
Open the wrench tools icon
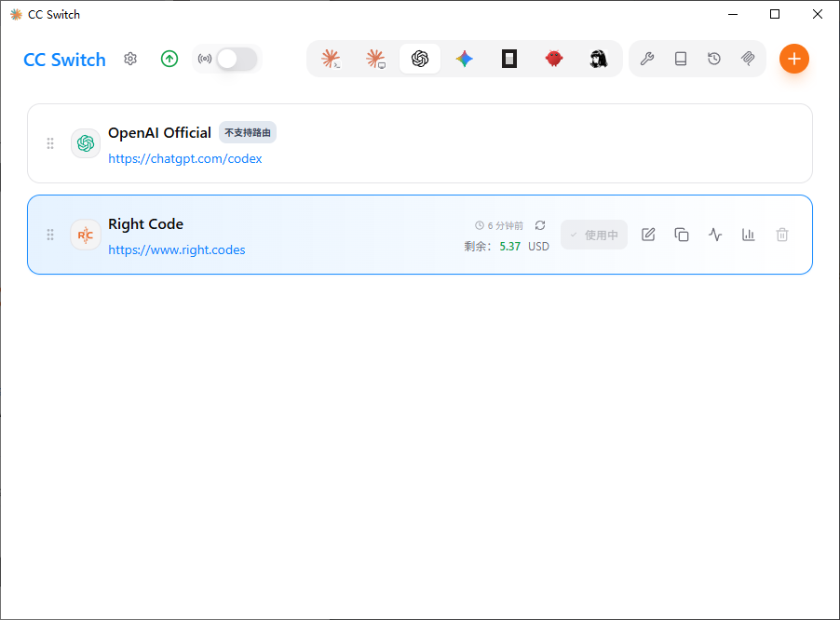pos(647,59)
